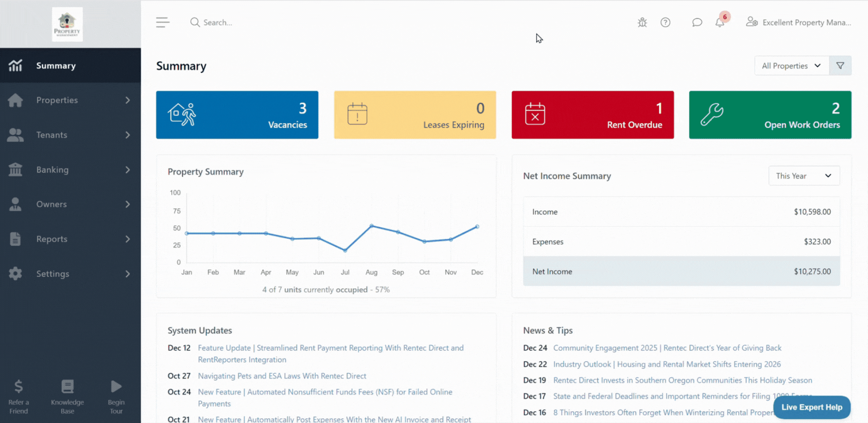The height and width of the screenshot is (423, 868).
Task: Select Summary in the sidebar
Action: tap(70, 66)
